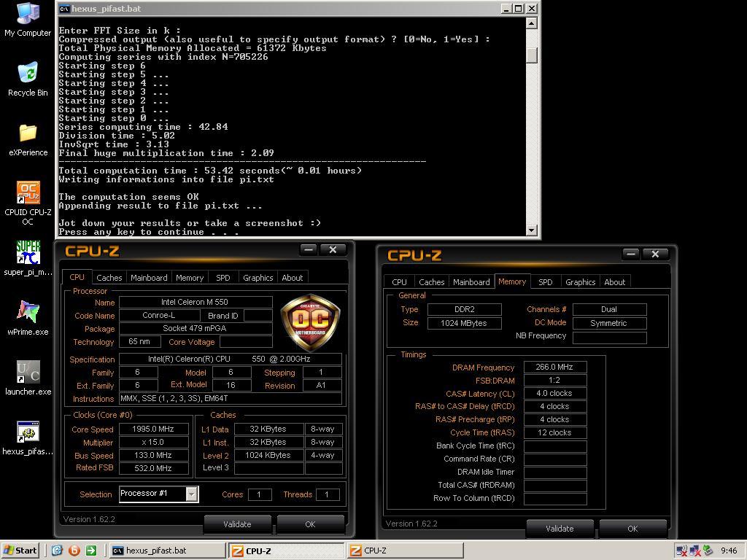Open the Memory tab in left CPU-Z
Screen dimensions: 747x560
(190, 278)
